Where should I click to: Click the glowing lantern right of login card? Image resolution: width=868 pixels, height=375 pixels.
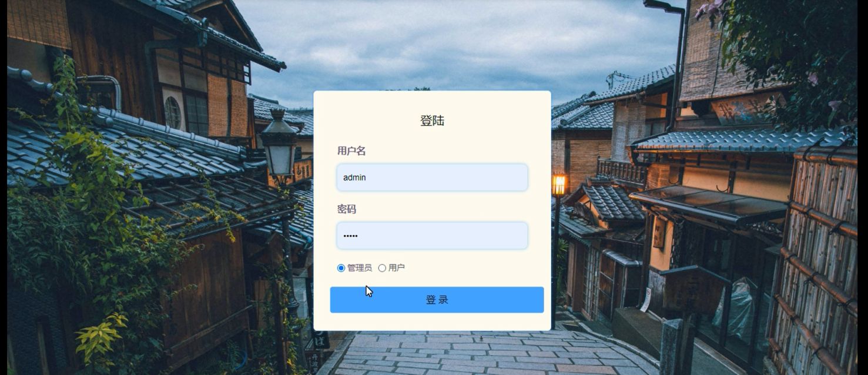559,185
